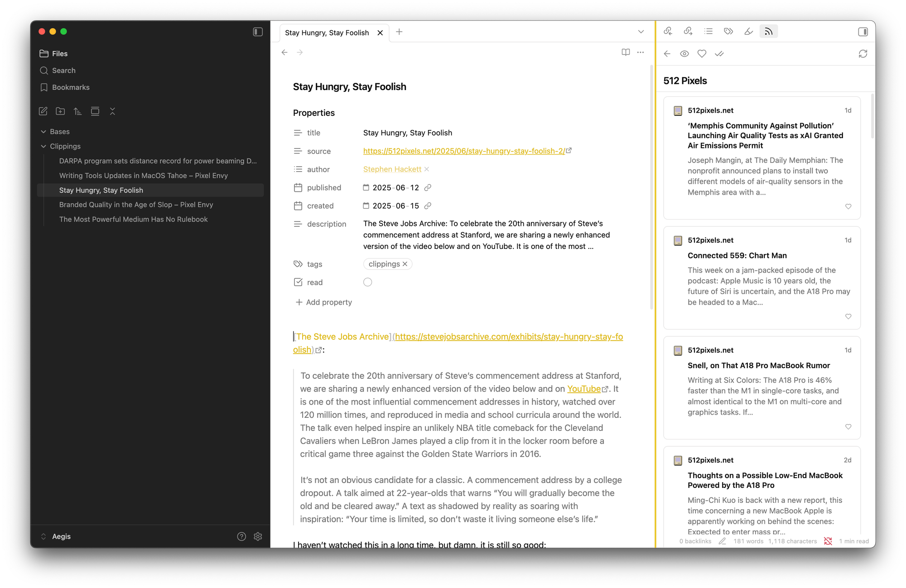Toggle the left sidebar collapse icon
This screenshot has height=588, width=906.
click(x=258, y=32)
